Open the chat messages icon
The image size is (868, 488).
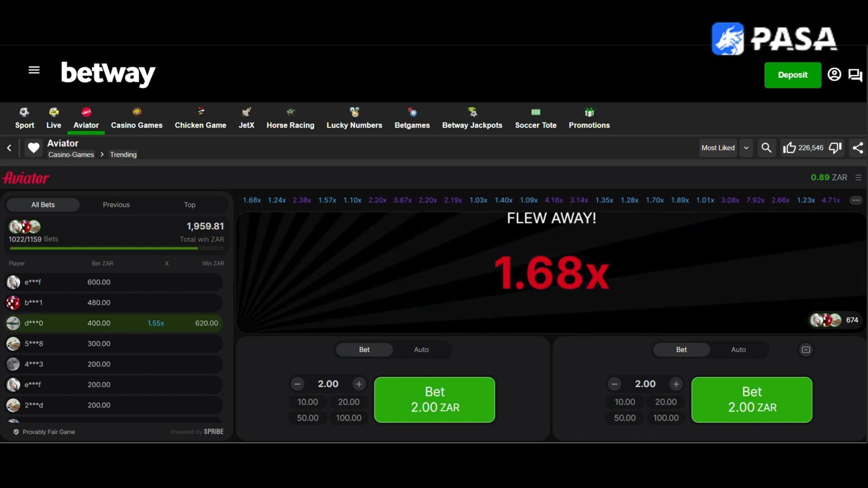click(855, 75)
